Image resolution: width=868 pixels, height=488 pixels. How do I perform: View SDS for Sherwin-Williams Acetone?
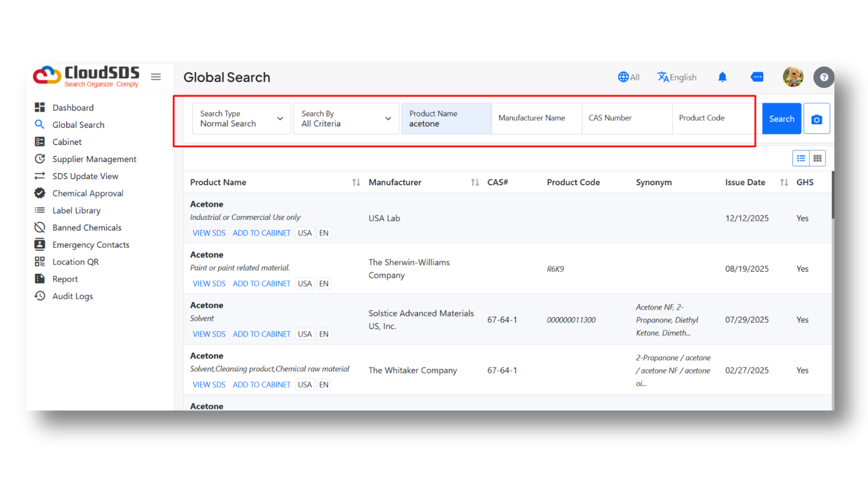pyautogui.click(x=209, y=284)
